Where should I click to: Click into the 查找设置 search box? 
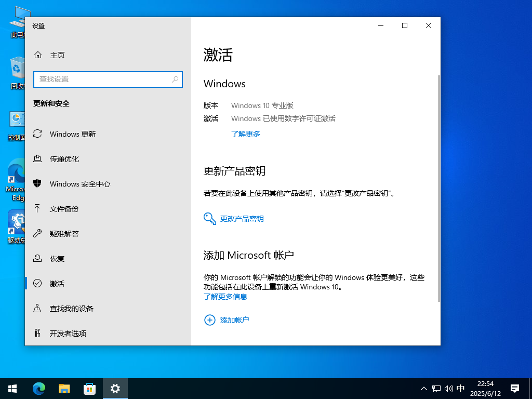(104, 79)
